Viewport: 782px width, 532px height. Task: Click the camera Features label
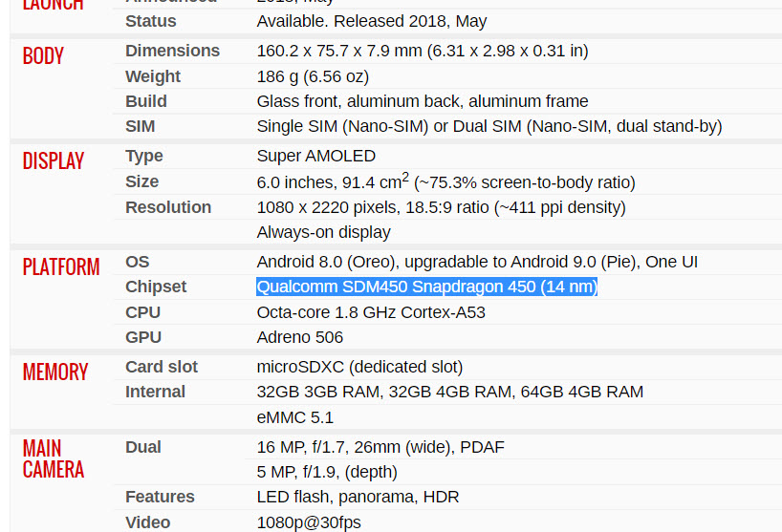coord(160,497)
